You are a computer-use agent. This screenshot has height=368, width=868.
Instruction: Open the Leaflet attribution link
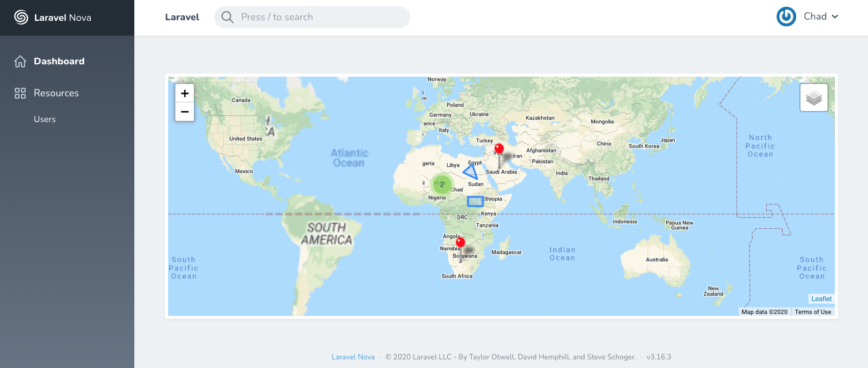point(821,299)
